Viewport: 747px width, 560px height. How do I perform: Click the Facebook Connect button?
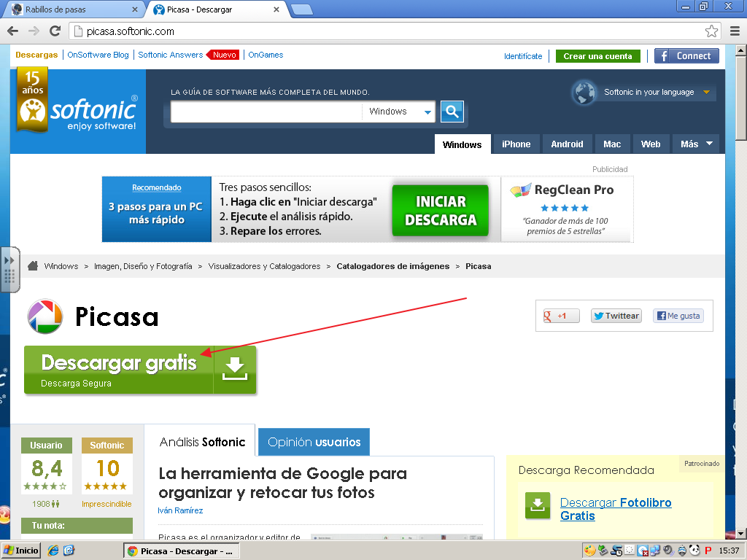coord(686,55)
